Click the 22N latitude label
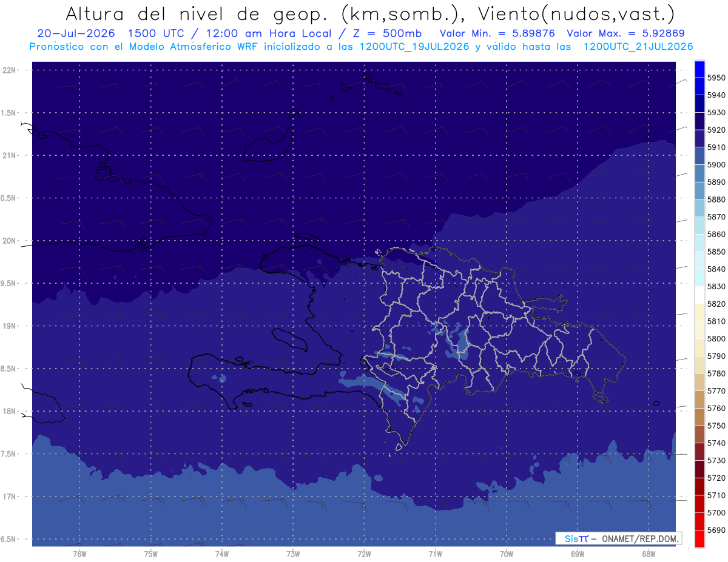Viewport: 728px width, 562px height. pos(10,70)
